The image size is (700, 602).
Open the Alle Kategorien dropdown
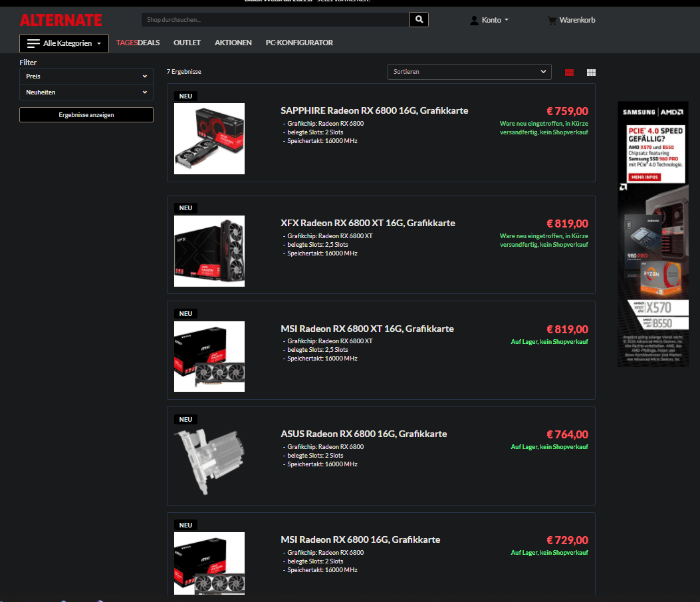click(x=64, y=43)
